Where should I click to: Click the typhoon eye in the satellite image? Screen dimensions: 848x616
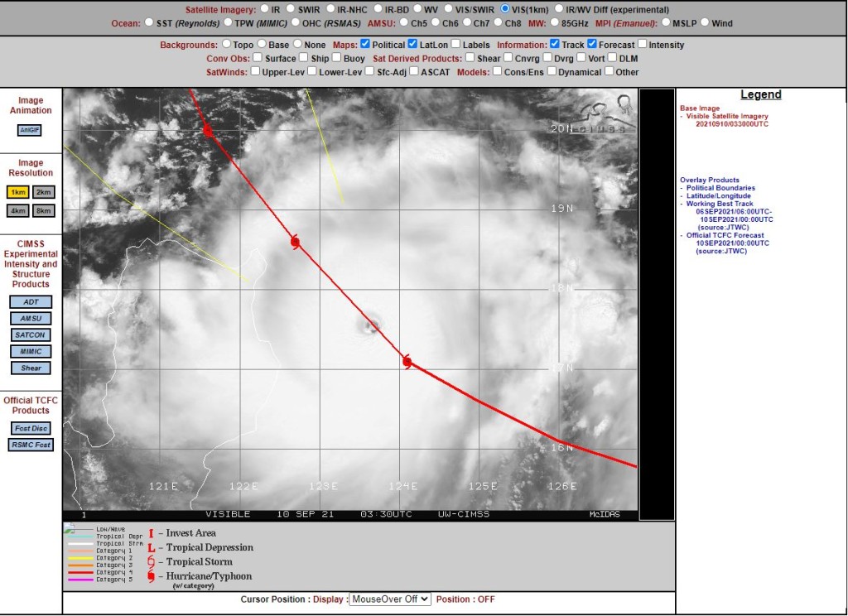pyautogui.click(x=372, y=325)
